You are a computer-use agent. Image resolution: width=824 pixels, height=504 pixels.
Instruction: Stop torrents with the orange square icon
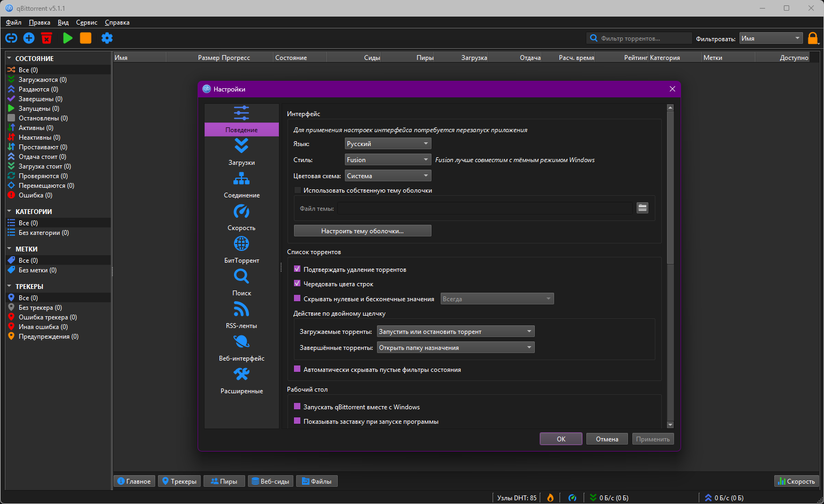point(86,38)
